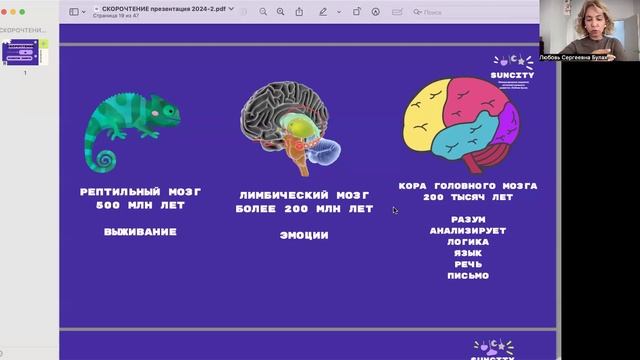640x360 pixels.
Task: Open the sidebar view options chevron
Action: click(84, 12)
